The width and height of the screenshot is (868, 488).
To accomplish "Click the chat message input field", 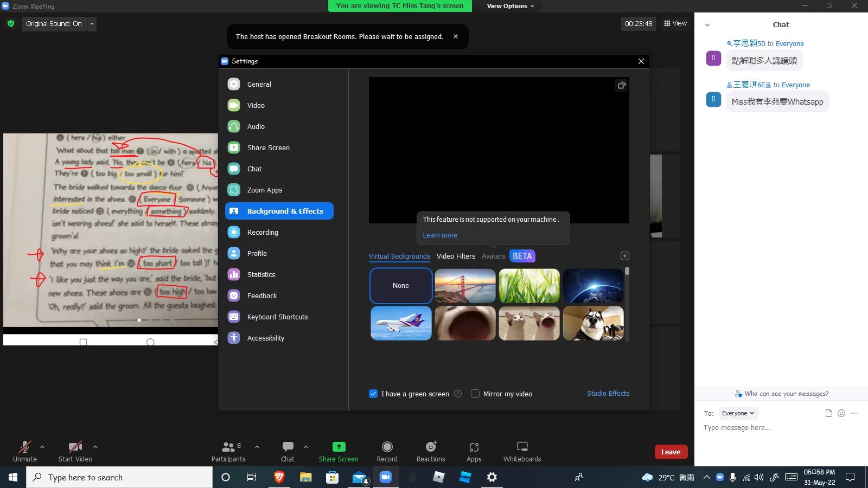I will [x=781, y=428].
